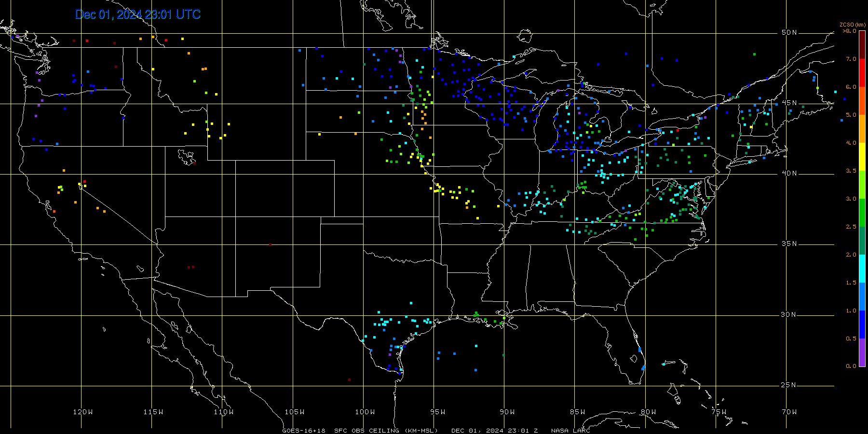Pick the dark maroon top color bar segment
The width and height of the screenshot is (868, 434).
pyautogui.click(x=862, y=45)
